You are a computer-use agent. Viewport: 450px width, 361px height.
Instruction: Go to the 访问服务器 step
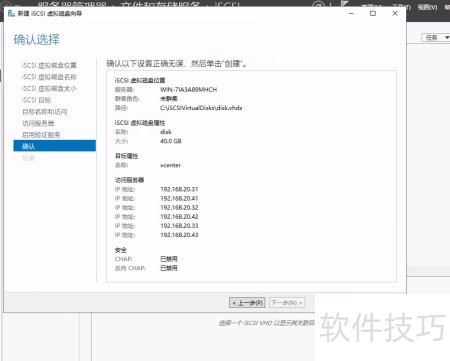pyautogui.click(x=38, y=123)
